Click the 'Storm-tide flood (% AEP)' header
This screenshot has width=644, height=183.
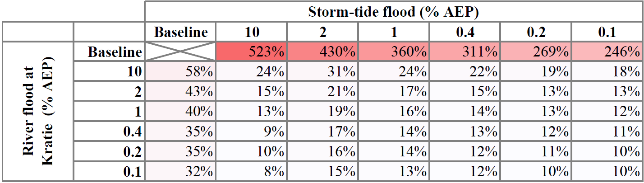pyautogui.click(x=393, y=12)
